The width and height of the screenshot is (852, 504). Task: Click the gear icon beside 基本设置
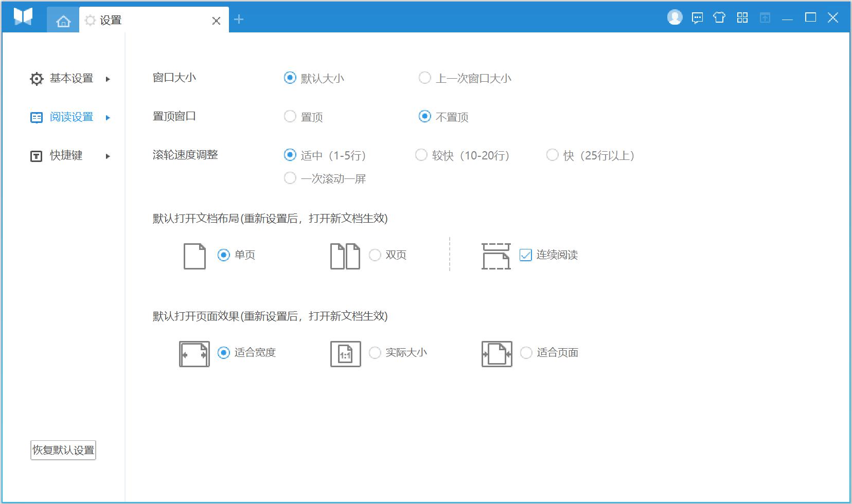click(35, 79)
